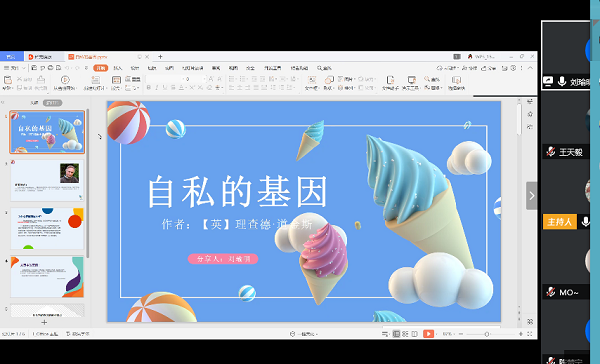The width and height of the screenshot is (600, 364).
Task: Click the Shapes icon in ribbon
Action: click(x=328, y=80)
